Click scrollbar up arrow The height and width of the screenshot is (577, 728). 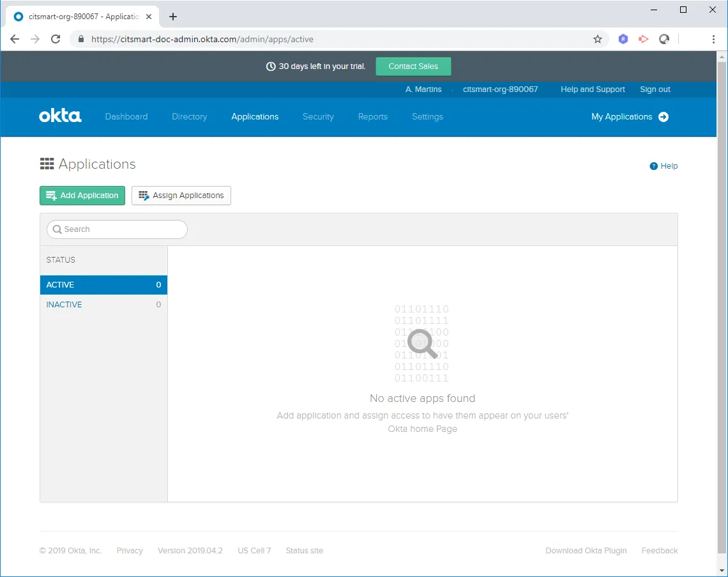(722, 57)
